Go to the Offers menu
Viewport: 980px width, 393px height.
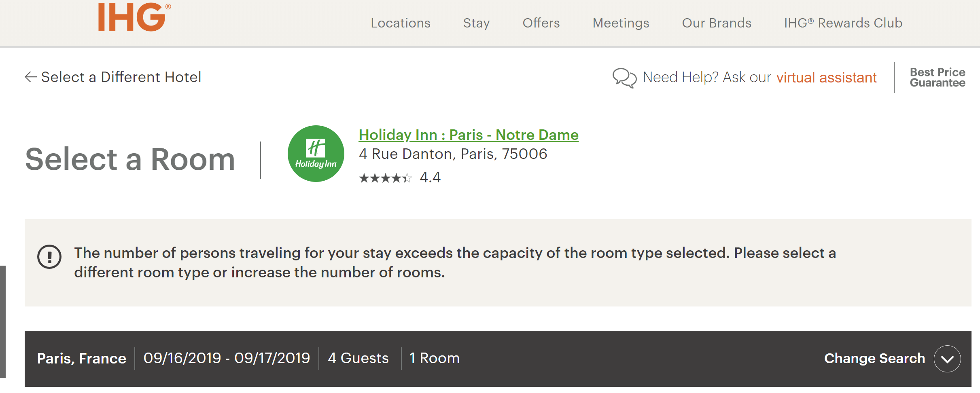coord(541,23)
